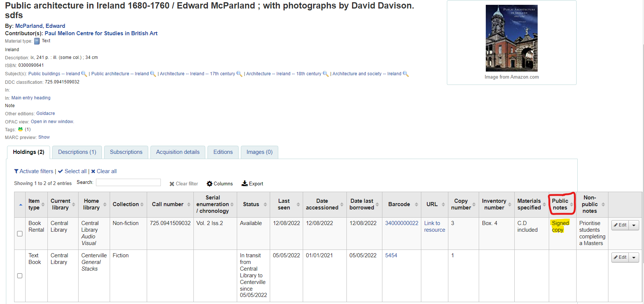Click the Signed copy public note
Image resolution: width=644 pixels, height=304 pixels.
[560, 227]
